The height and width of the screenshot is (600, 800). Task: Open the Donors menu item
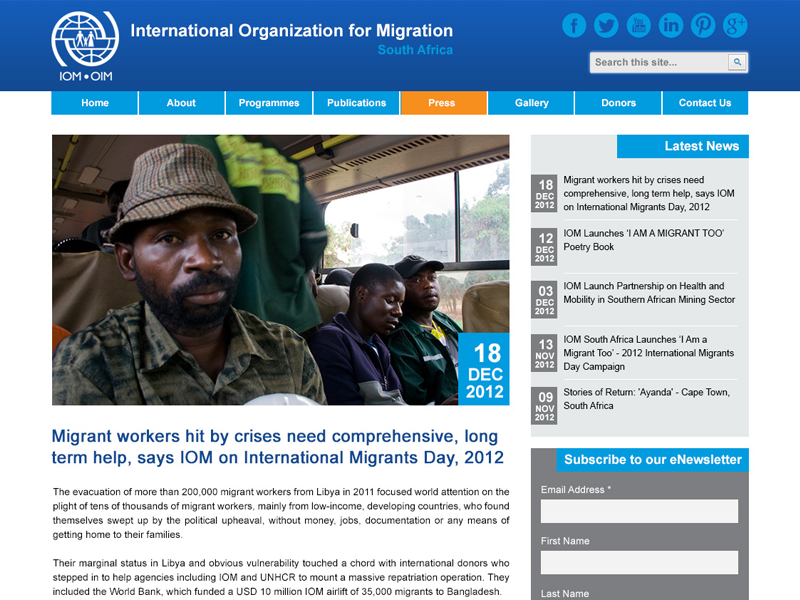click(618, 103)
